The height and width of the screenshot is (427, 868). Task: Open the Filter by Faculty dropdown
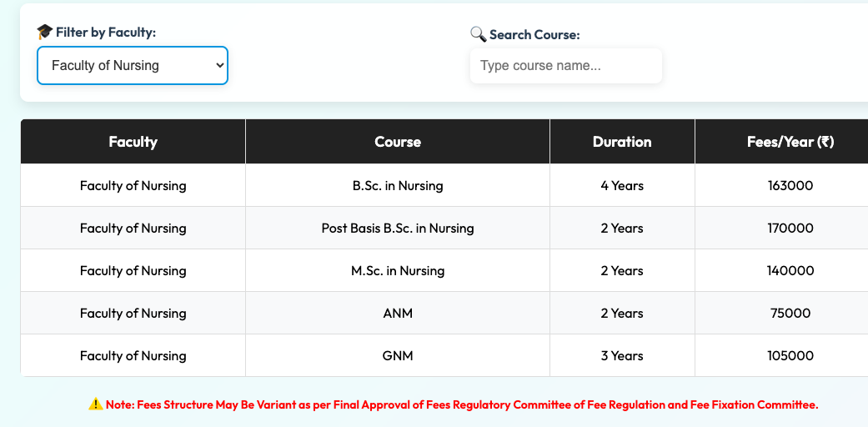pyautogui.click(x=132, y=66)
